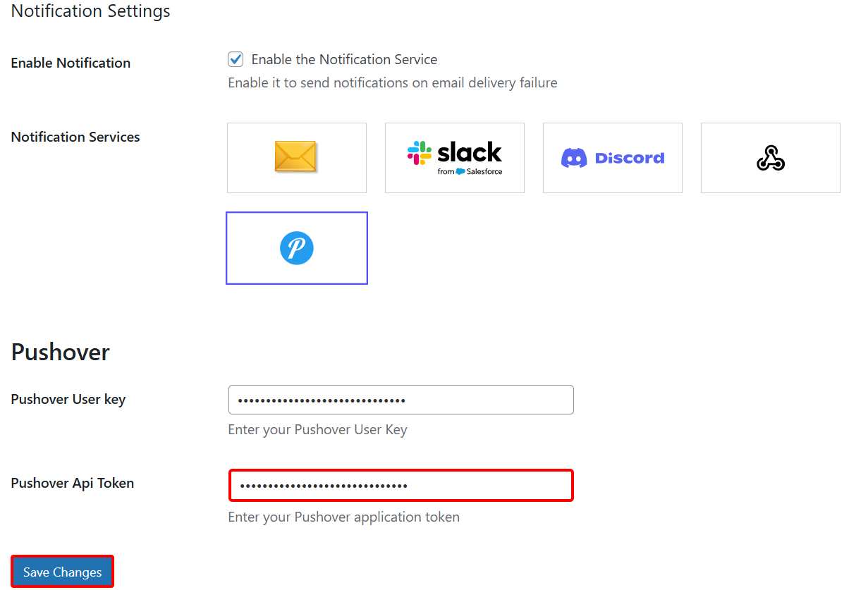Select the Email envelope notification service
Screen dimensions: 868x590
pyautogui.click(x=296, y=157)
